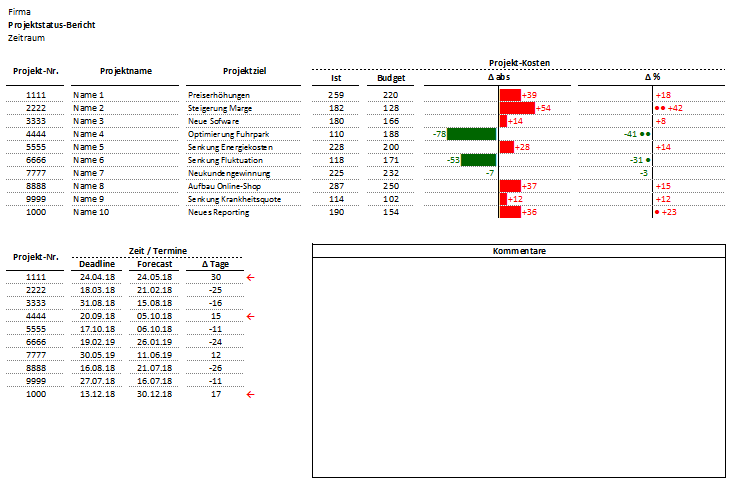Select the green -78 cost bar
735x485 pixels.
point(472,134)
